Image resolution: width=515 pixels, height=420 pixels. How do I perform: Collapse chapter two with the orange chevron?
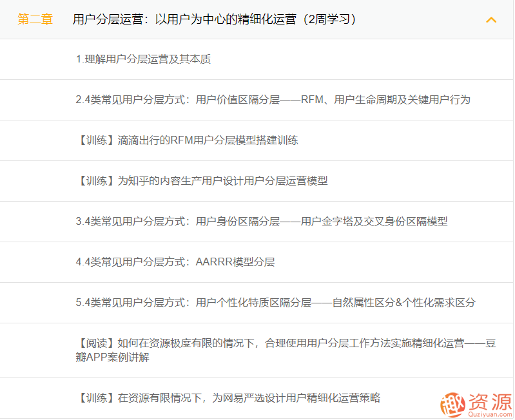[491, 20]
